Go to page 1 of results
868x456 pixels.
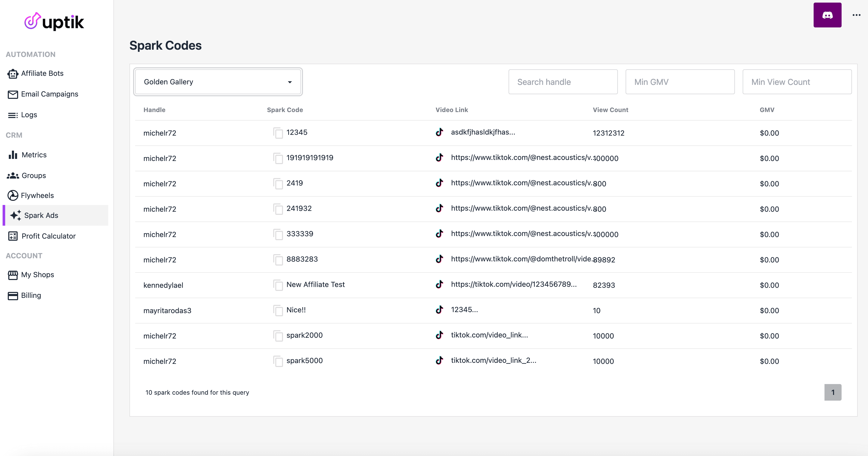click(x=833, y=392)
